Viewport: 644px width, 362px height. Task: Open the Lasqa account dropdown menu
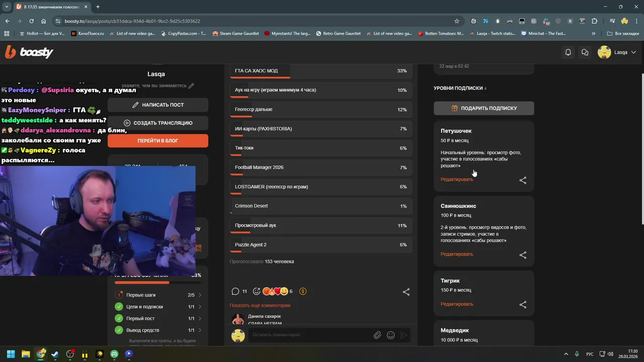point(617,52)
